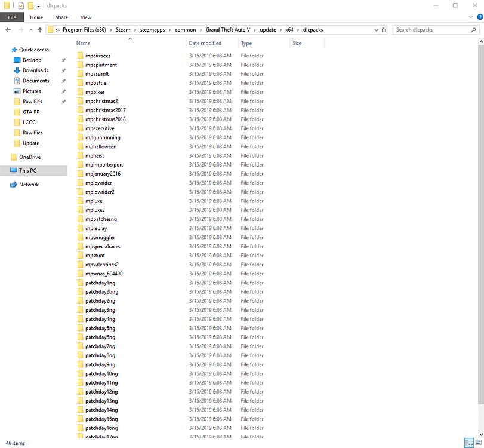Select Network in navigation pane
The width and height of the screenshot is (484, 448).
tap(29, 185)
